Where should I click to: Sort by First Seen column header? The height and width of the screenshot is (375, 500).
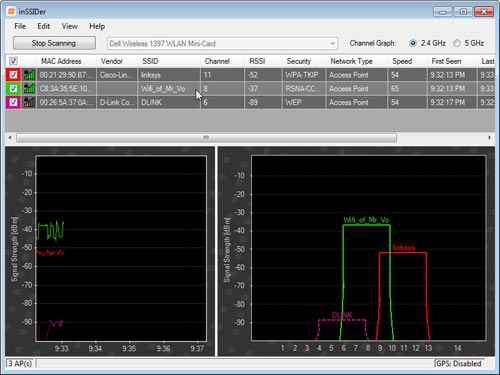pyautogui.click(x=452, y=61)
